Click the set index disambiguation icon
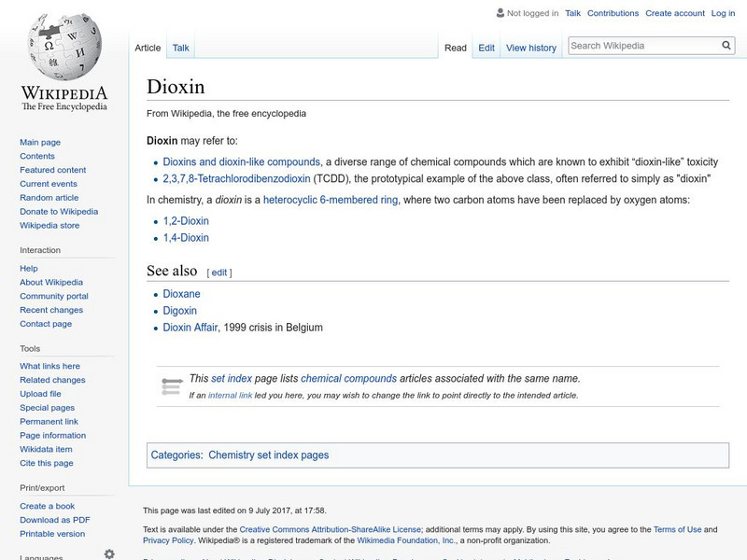Viewport: 747px width, 560px height. (172, 385)
